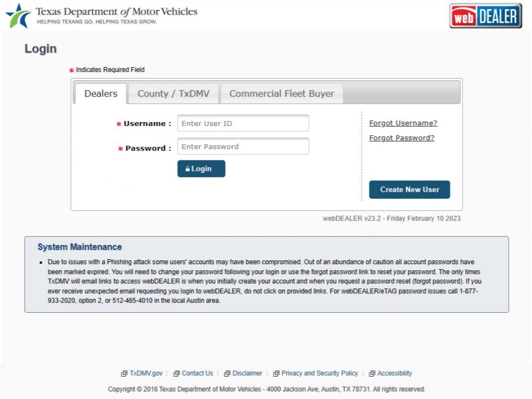Visit the TxDMV.gov footer link text
This screenshot has width=532, height=399.
(146, 373)
